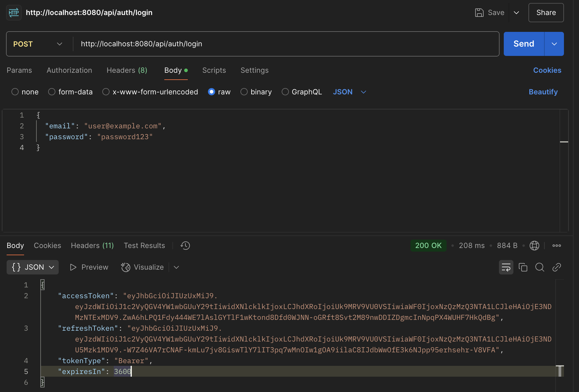This screenshot has height=392, width=579.
Task: Click the response history clock icon
Action: point(185,246)
